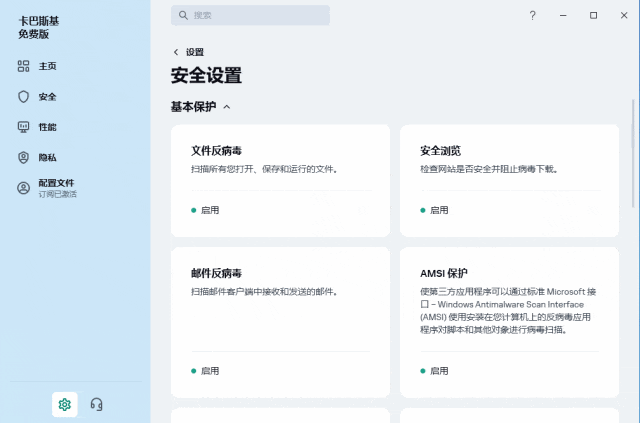Select the 安全 shield icon in sidebar
Image resolution: width=640 pixels, height=423 pixels.
click(x=23, y=97)
